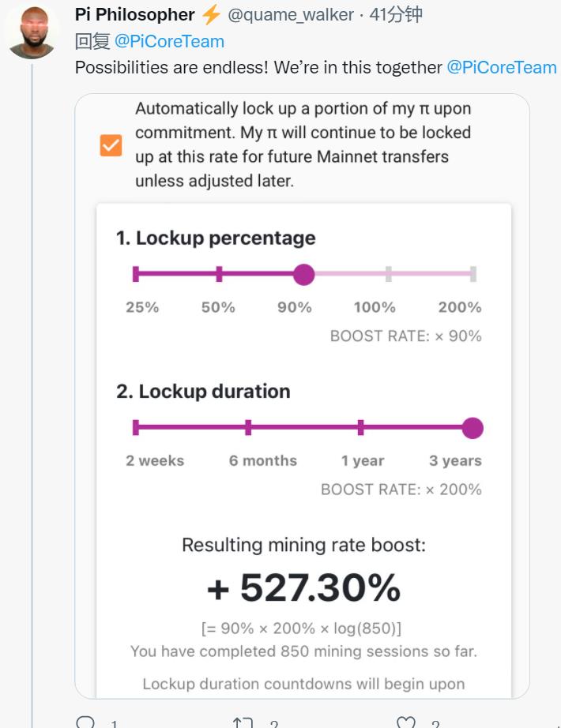Click the lightning bolt emoji badge
561x728 pixels.
tap(212, 15)
